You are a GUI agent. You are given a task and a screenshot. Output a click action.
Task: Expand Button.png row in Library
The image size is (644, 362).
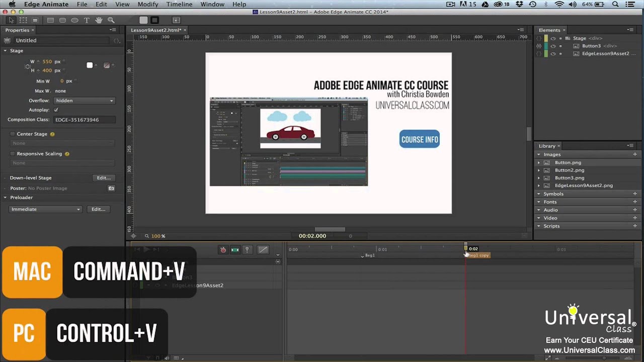pos(539,162)
